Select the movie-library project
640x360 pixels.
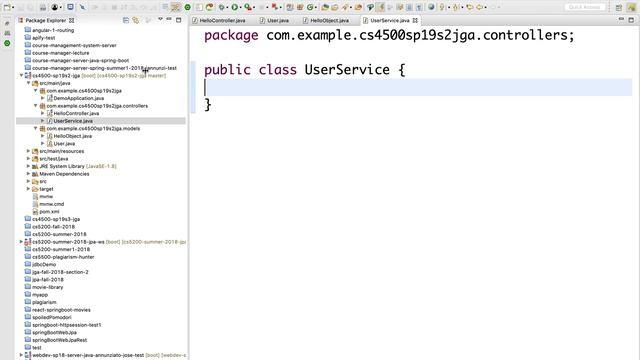pos(48,287)
